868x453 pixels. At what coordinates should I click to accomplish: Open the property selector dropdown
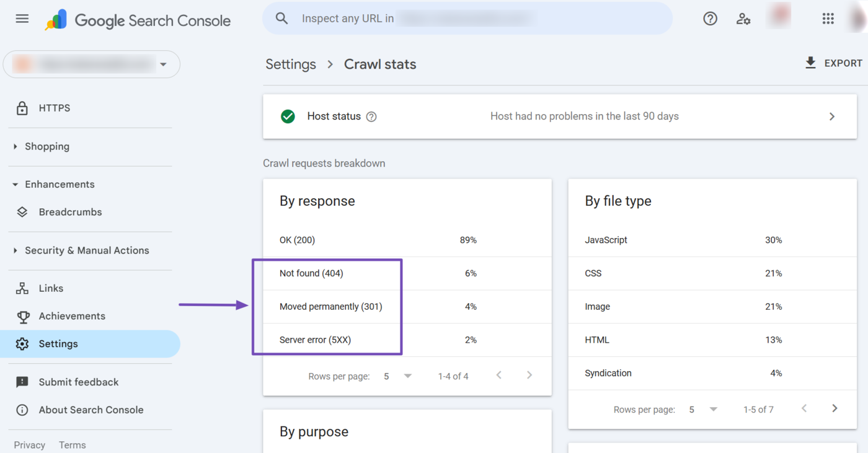[163, 64]
